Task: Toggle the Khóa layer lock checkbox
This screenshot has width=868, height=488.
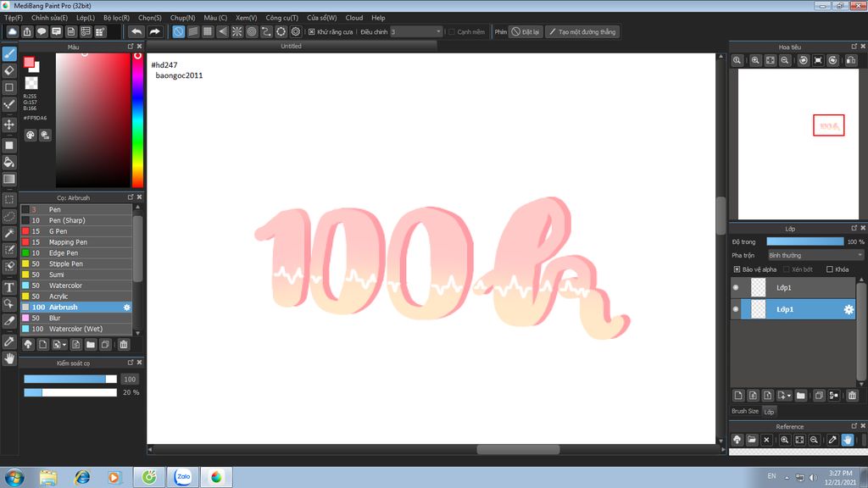Action: (x=829, y=269)
